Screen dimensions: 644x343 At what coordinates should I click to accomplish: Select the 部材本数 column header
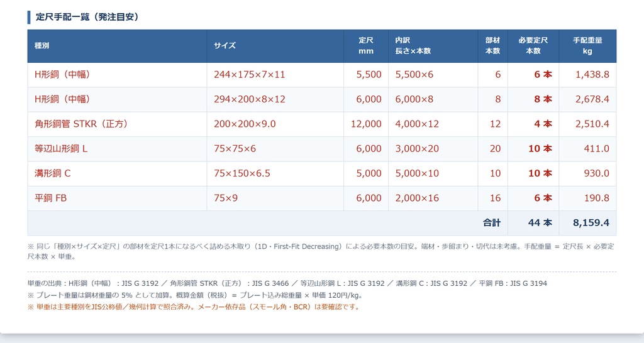click(493, 45)
